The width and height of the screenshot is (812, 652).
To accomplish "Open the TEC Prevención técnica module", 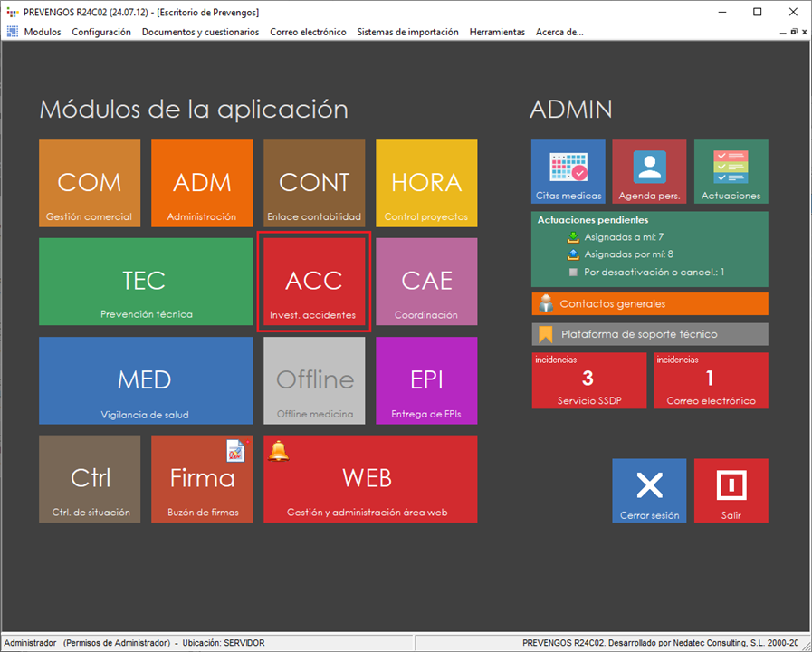I will tap(145, 282).
